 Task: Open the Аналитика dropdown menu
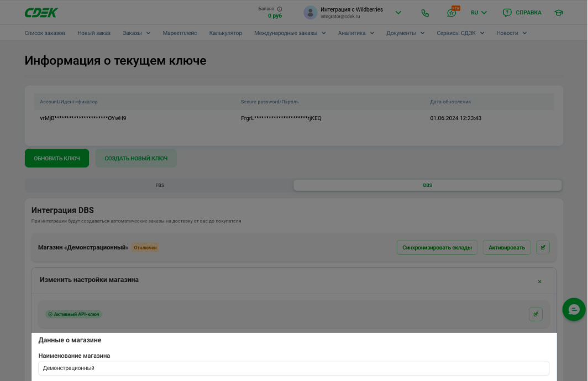[x=356, y=33]
